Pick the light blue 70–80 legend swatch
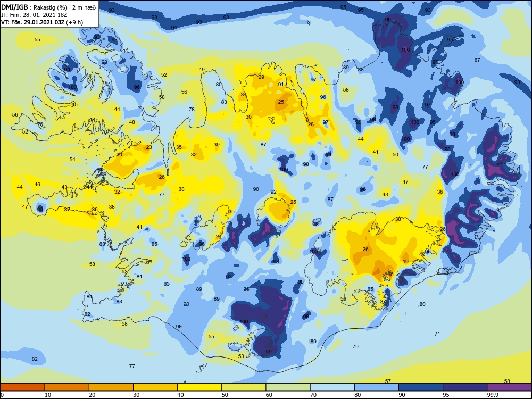532x399 pixels. (x=332, y=387)
